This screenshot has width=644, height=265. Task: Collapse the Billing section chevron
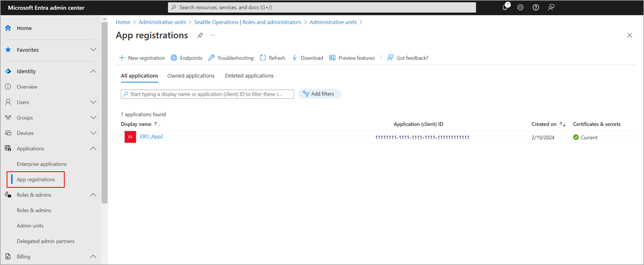(93, 256)
